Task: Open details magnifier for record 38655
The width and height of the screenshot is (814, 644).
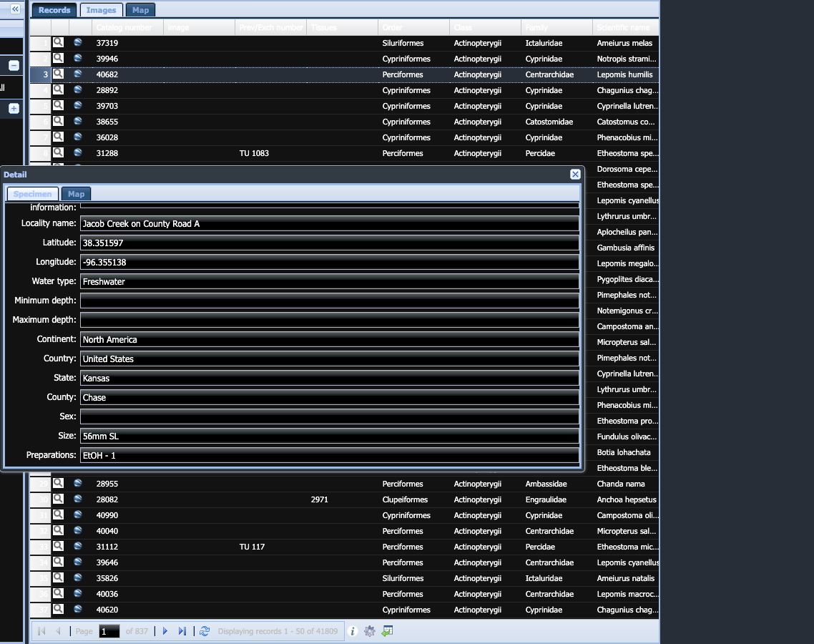Action: (58, 121)
